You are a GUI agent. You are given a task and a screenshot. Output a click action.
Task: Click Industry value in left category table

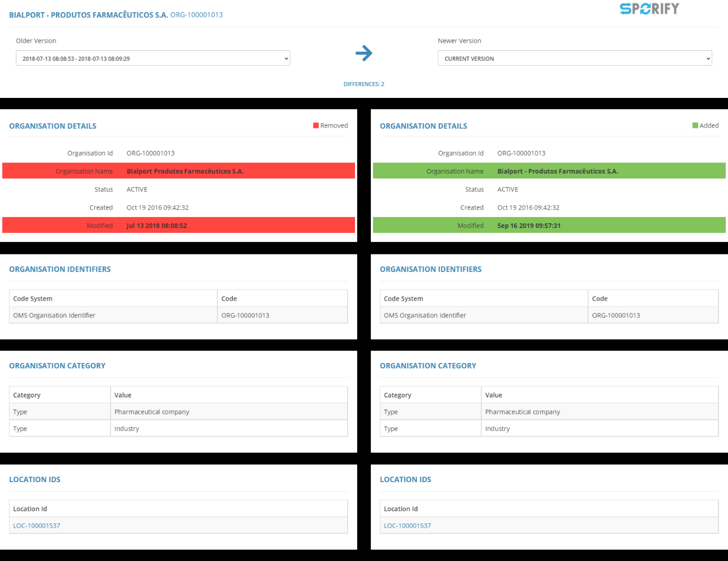(x=127, y=429)
